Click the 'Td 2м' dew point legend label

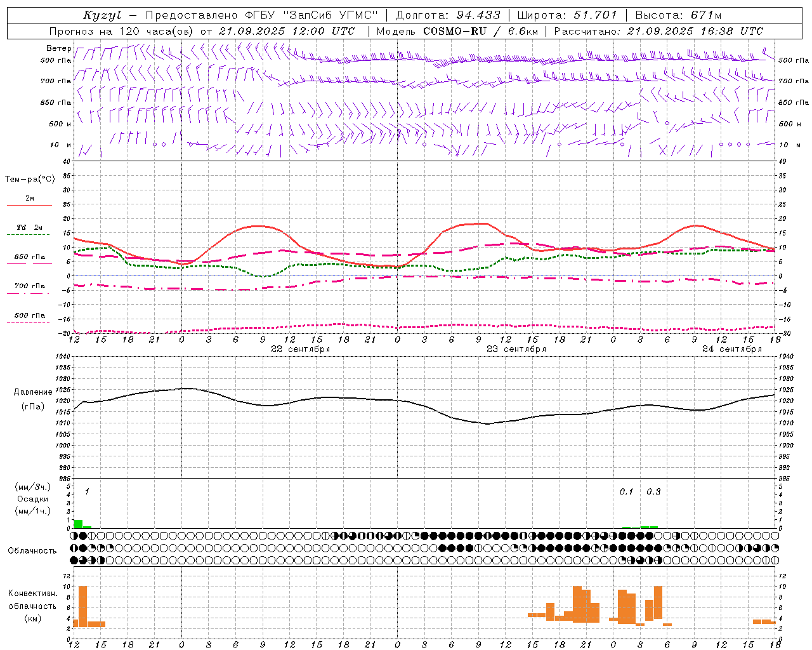pos(30,227)
